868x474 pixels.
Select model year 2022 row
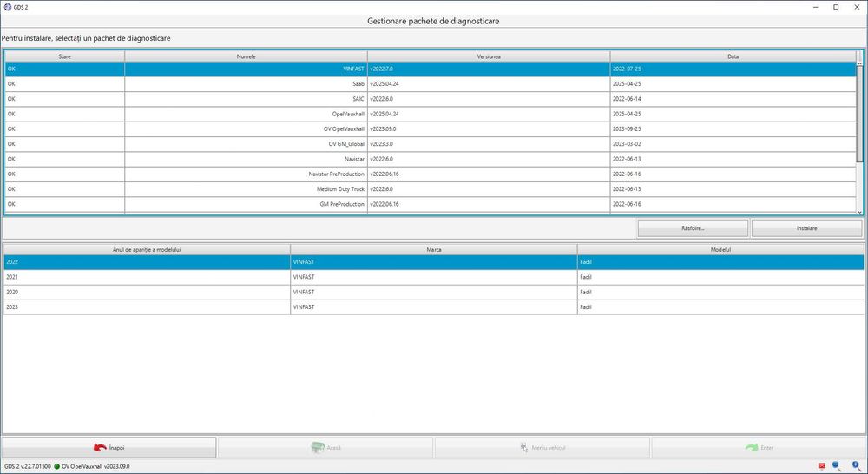433,262
